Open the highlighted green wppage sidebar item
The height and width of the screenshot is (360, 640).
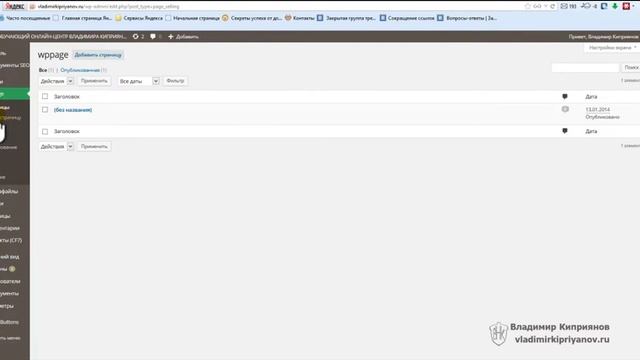tap(15, 94)
